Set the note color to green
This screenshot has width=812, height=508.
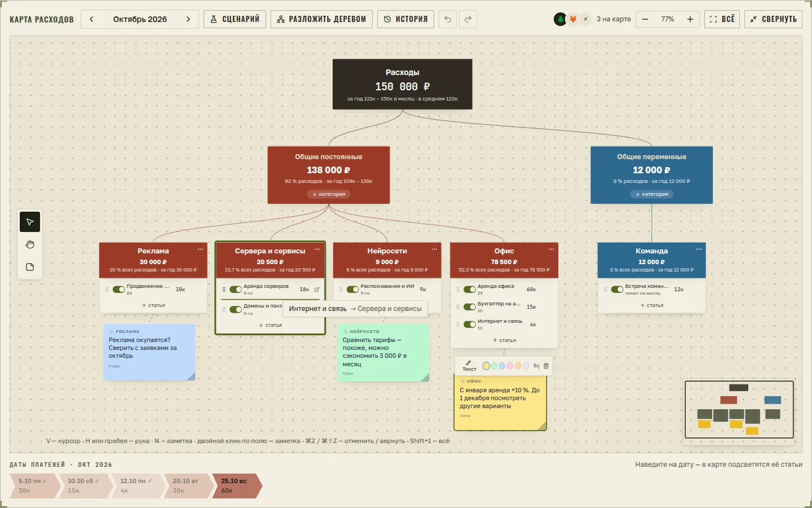click(494, 366)
